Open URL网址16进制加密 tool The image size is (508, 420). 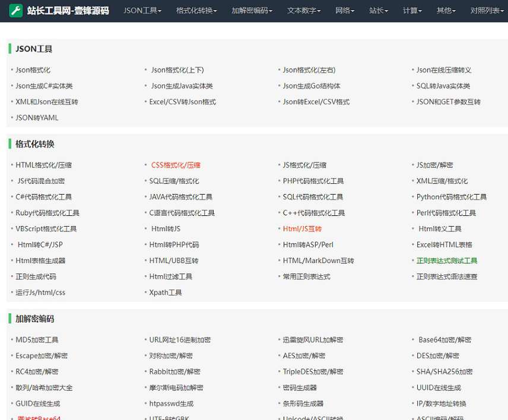coord(180,339)
